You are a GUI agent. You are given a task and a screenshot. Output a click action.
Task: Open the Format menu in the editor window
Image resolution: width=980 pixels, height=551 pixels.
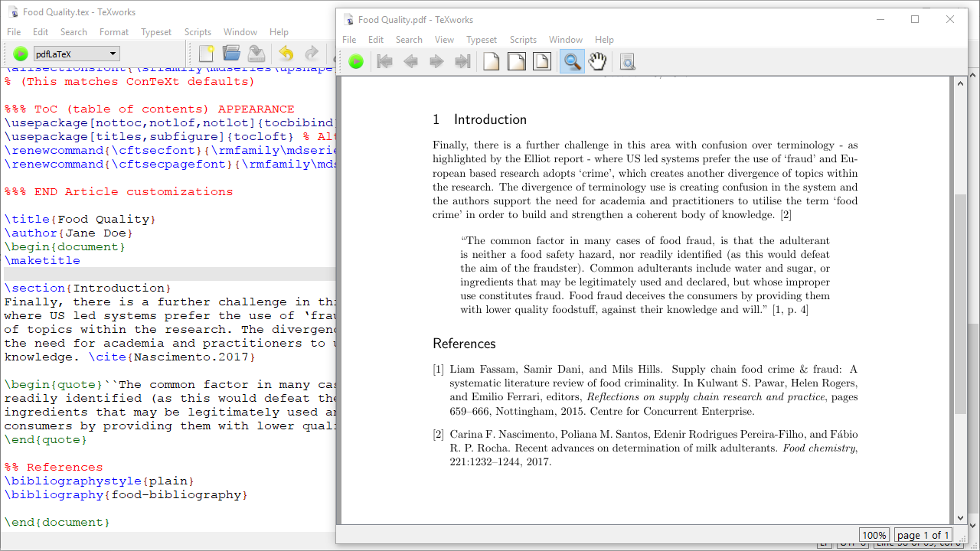click(114, 32)
